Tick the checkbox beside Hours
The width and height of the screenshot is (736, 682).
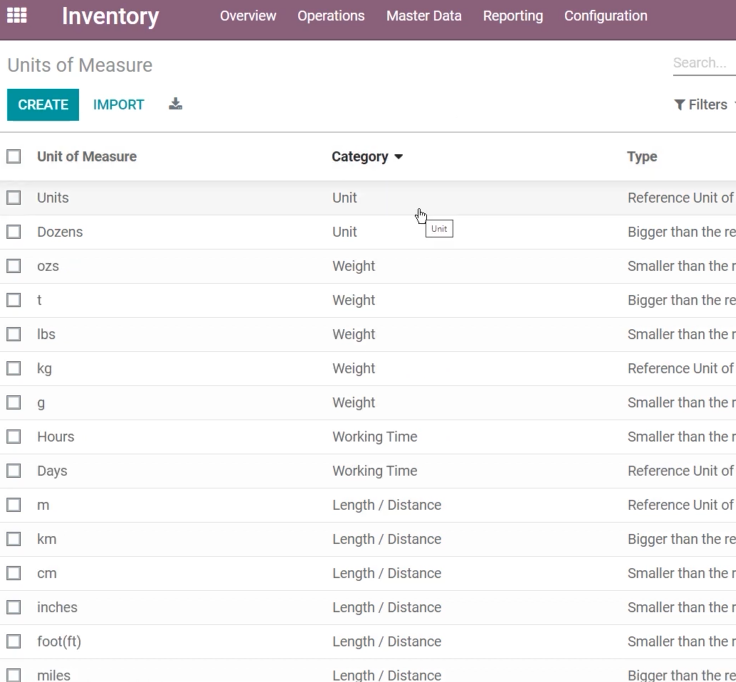[14, 437]
